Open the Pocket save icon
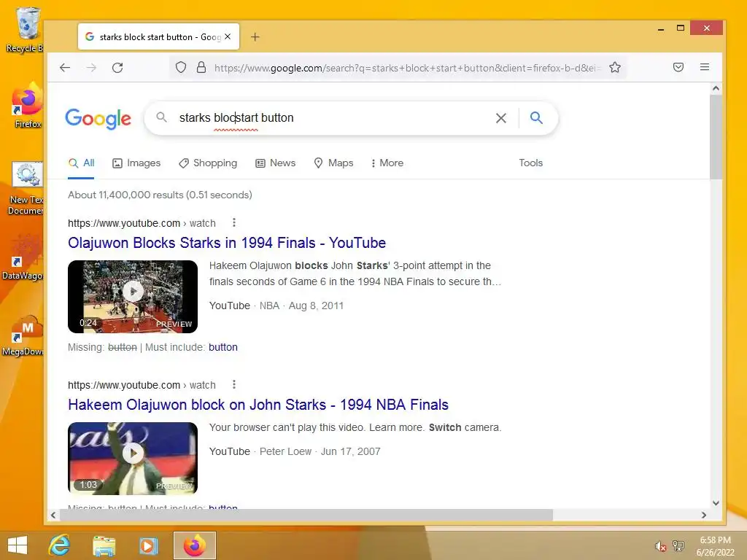The width and height of the screenshot is (747, 560). point(678,67)
